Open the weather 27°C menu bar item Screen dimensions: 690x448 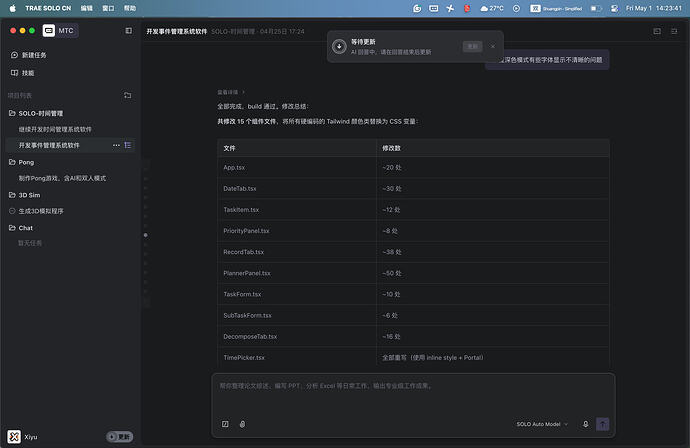click(x=492, y=8)
